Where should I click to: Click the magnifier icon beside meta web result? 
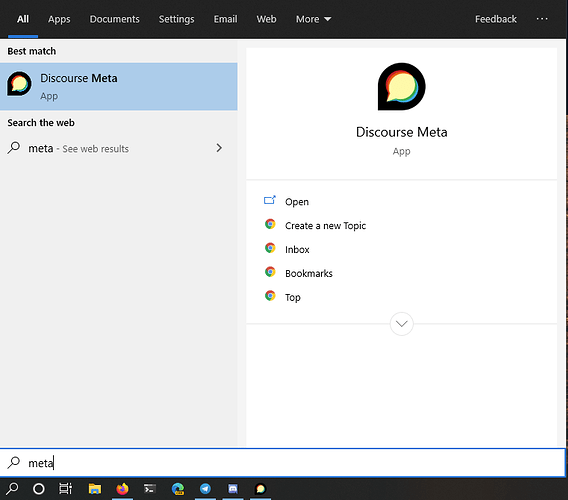14,148
